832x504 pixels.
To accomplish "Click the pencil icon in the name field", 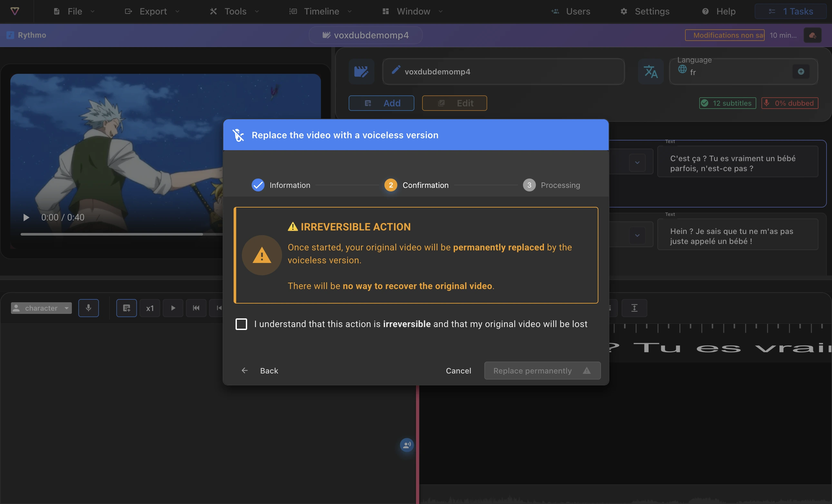I will point(396,70).
